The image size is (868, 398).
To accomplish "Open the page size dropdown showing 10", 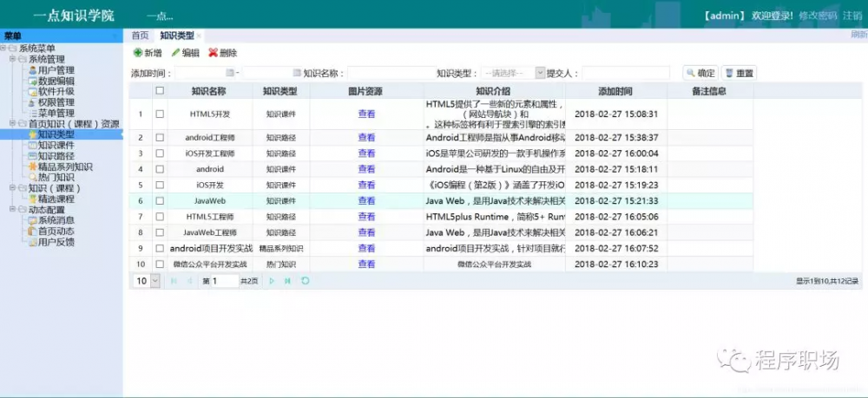I will click(155, 281).
